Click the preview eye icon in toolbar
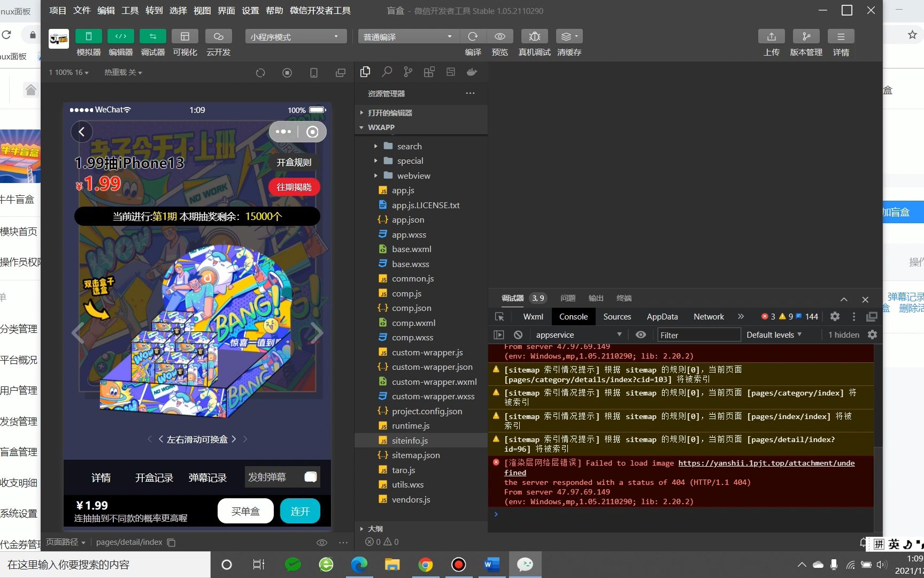924x578 pixels. 500,36
